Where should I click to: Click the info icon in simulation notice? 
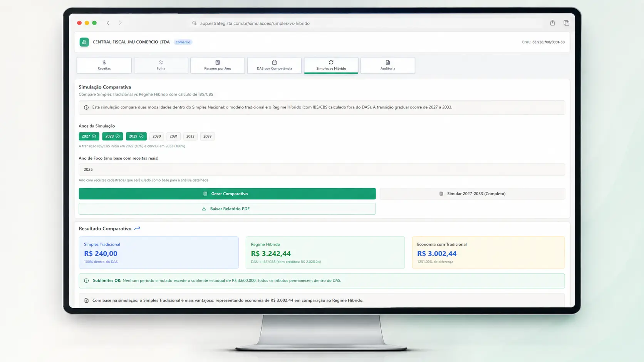click(86, 107)
